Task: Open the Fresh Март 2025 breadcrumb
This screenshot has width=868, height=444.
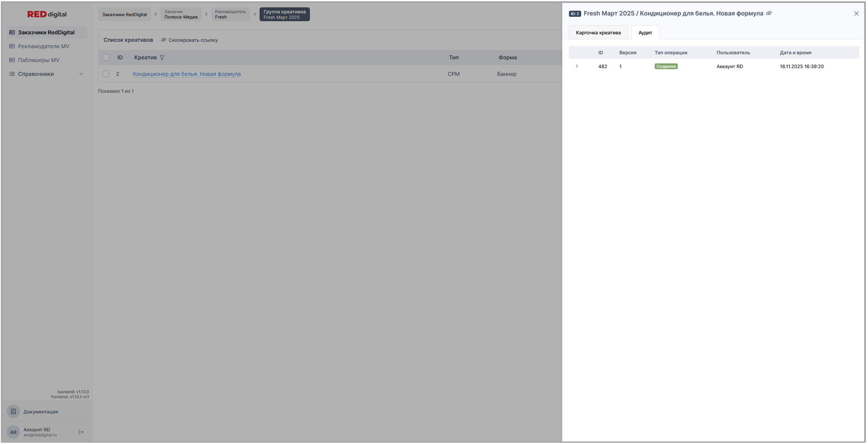Action: 285,14
